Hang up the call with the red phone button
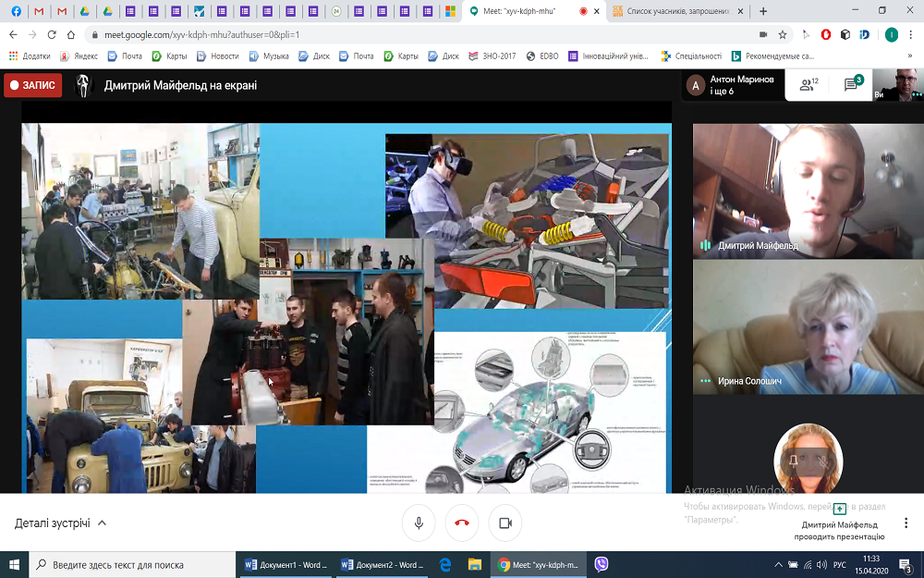The width and height of the screenshot is (924, 578). point(462,523)
